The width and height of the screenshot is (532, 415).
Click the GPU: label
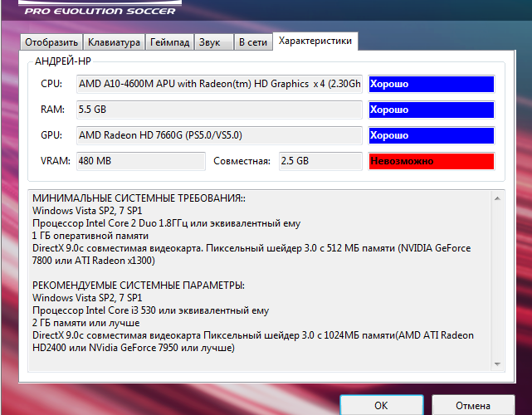pos(51,135)
